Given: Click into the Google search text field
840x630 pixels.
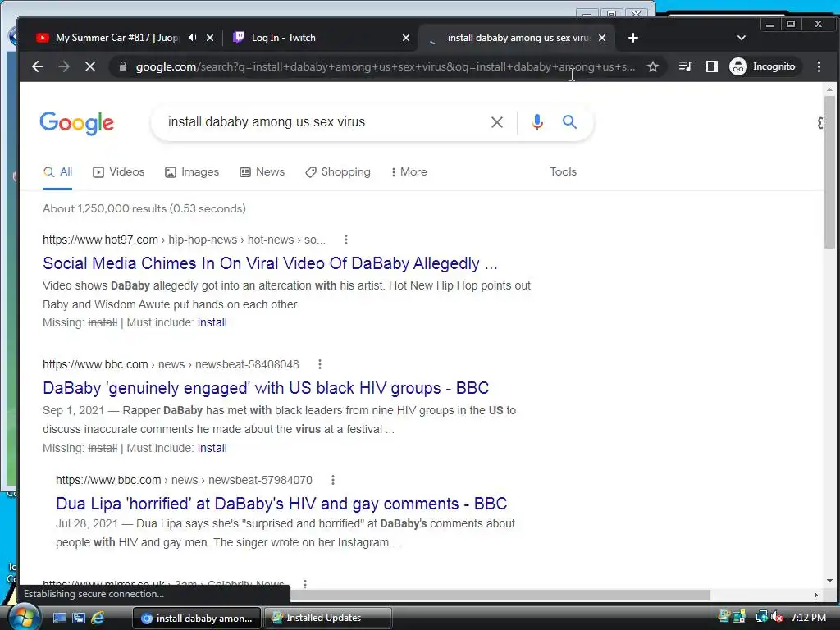Looking at the screenshot, I should coord(322,122).
